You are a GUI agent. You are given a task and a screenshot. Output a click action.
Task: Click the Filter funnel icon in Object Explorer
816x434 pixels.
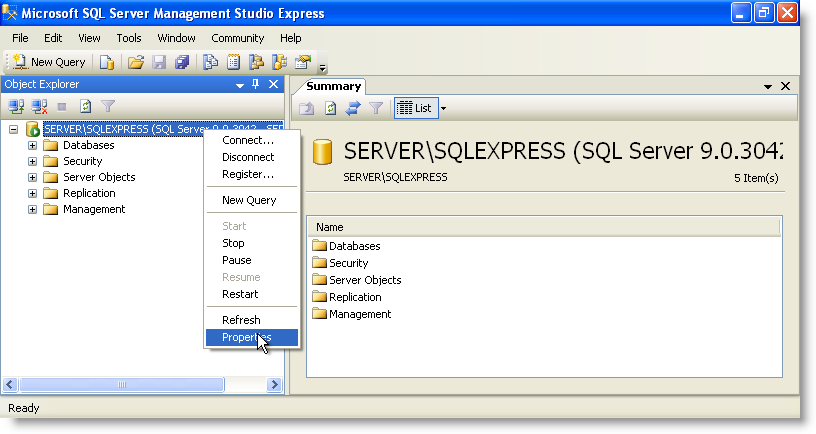(x=108, y=107)
